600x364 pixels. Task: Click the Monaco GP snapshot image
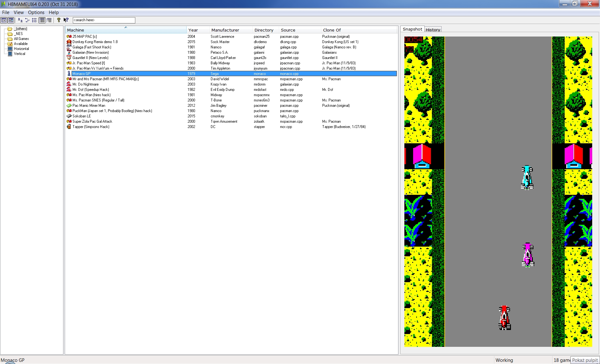pos(498,192)
